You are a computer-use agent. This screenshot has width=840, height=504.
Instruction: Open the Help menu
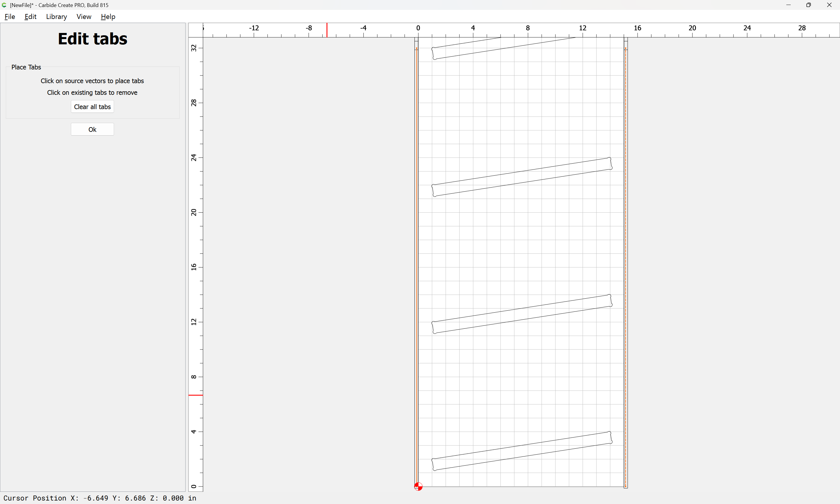(108, 17)
